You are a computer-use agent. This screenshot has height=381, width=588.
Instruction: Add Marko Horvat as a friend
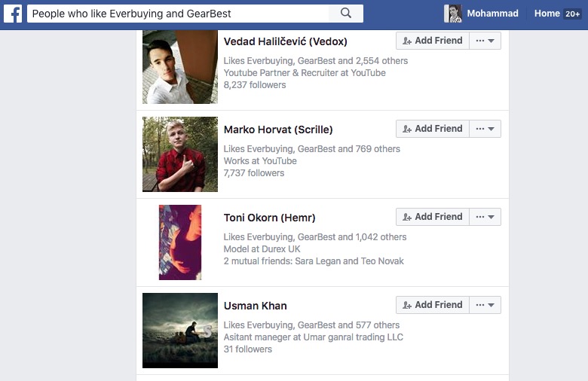(x=433, y=129)
